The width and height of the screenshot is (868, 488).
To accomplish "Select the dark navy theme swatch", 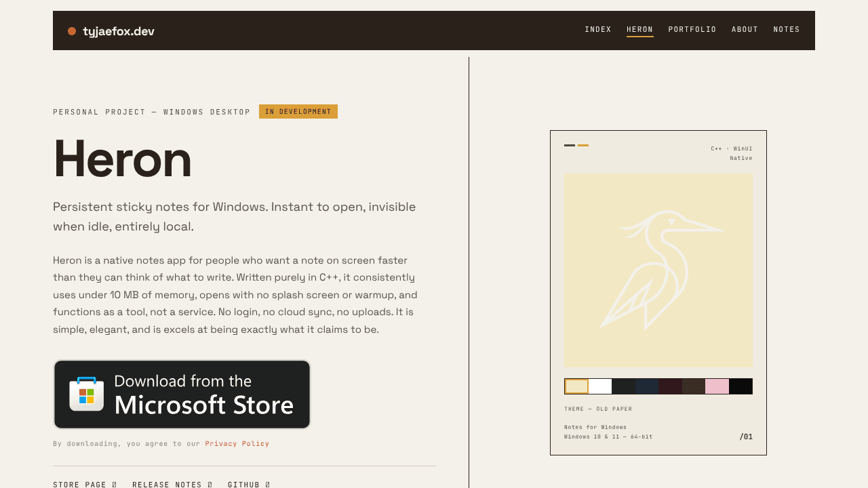I will click(647, 386).
